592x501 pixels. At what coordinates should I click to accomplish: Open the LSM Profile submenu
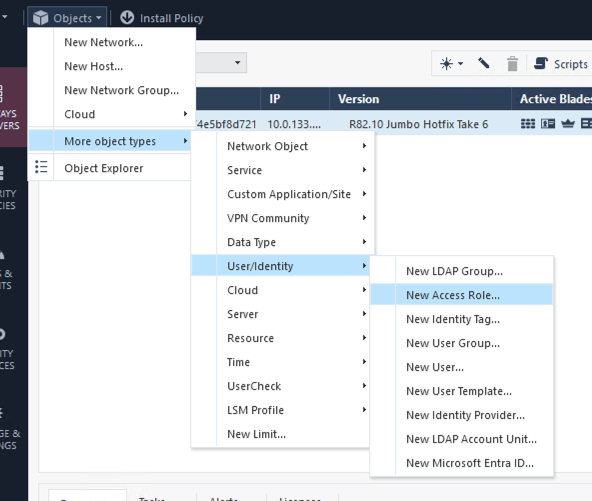281,410
